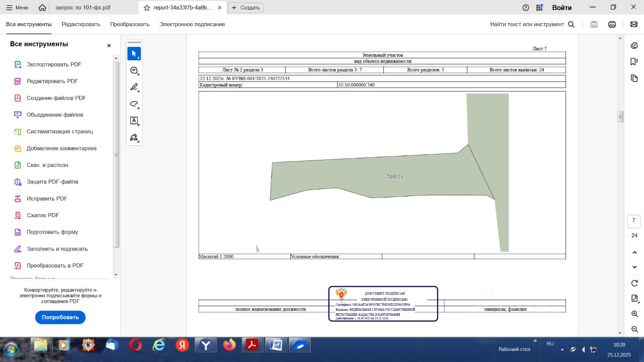Image resolution: width=644 pixels, height=362 pixels.
Task: Open Microsoft Word from the taskbar
Action: click(x=276, y=345)
